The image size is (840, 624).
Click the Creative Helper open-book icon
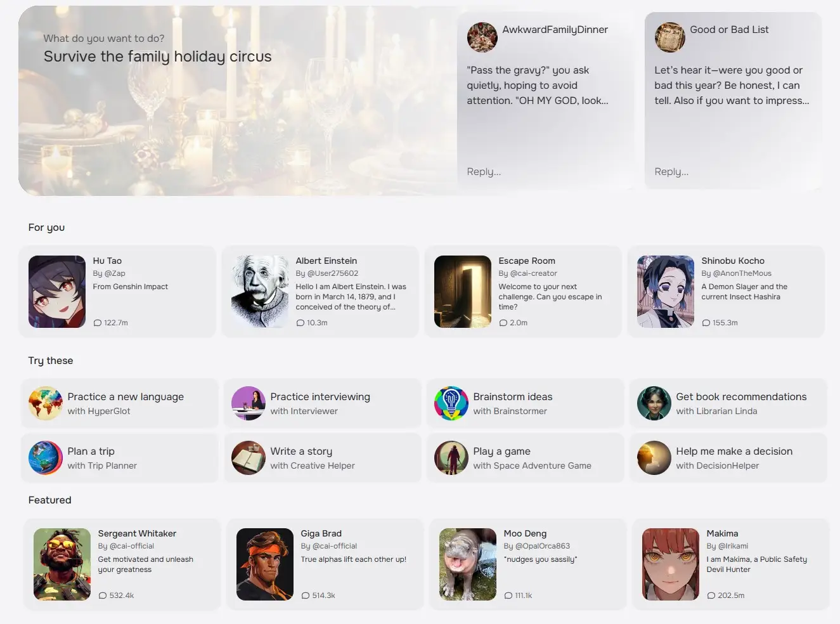tap(248, 457)
